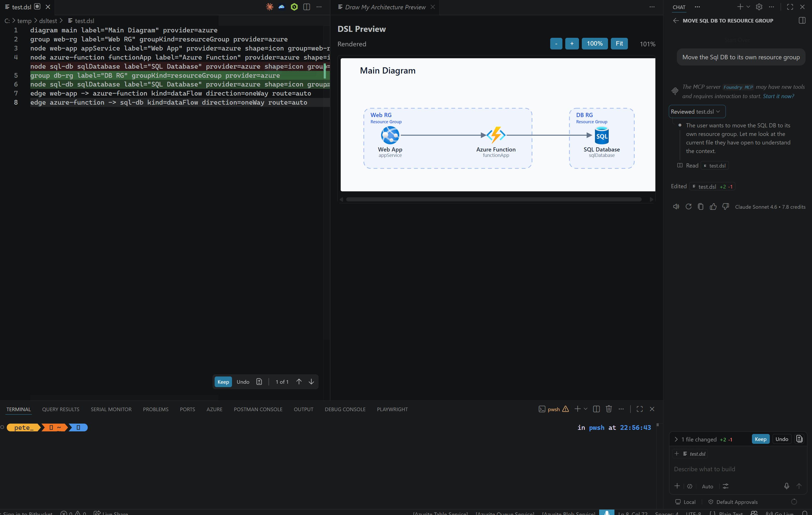Start voice input with microphone icon
This screenshot has height=515, width=812.
click(x=787, y=486)
